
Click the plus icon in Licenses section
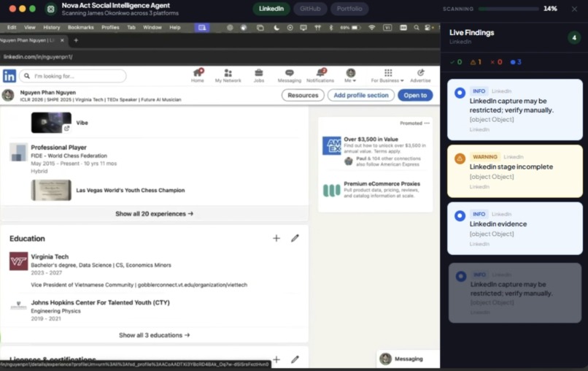pyautogui.click(x=276, y=359)
